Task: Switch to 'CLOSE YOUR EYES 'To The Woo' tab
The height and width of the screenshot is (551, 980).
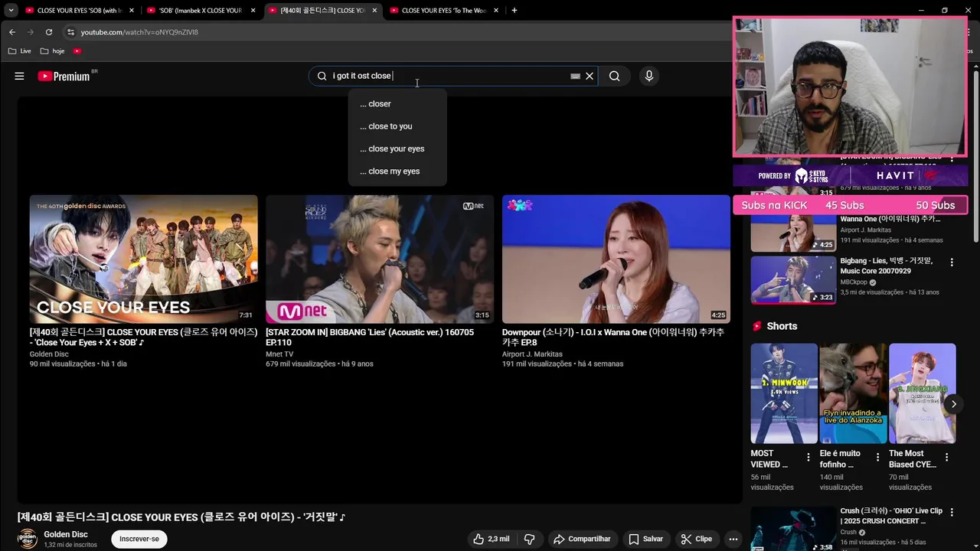Action: tap(443, 11)
